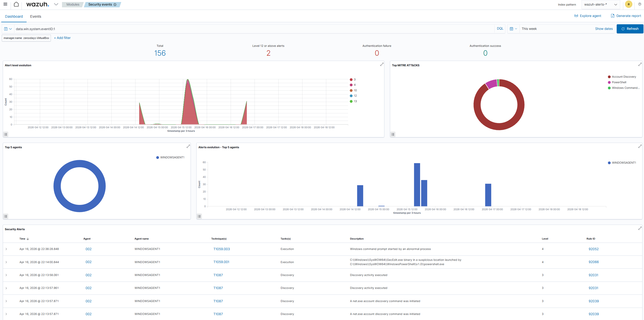Open the wazuh-alerts-* index pattern dropdown
The height and width of the screenshot is (320, 644).
tap(600, 5)
